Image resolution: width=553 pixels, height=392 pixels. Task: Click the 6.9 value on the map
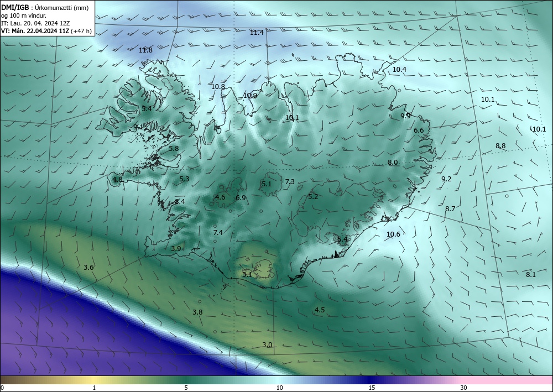pyautogui.click(x=241, y=198)
